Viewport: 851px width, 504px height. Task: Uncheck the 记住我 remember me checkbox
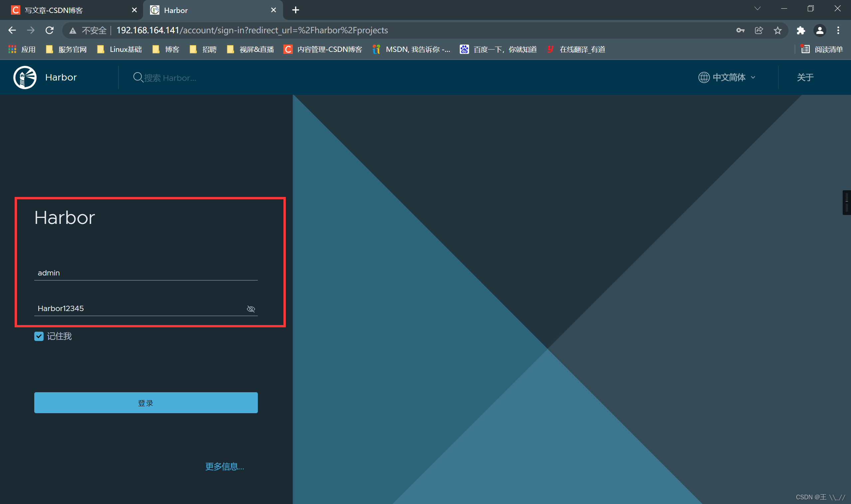39,336
